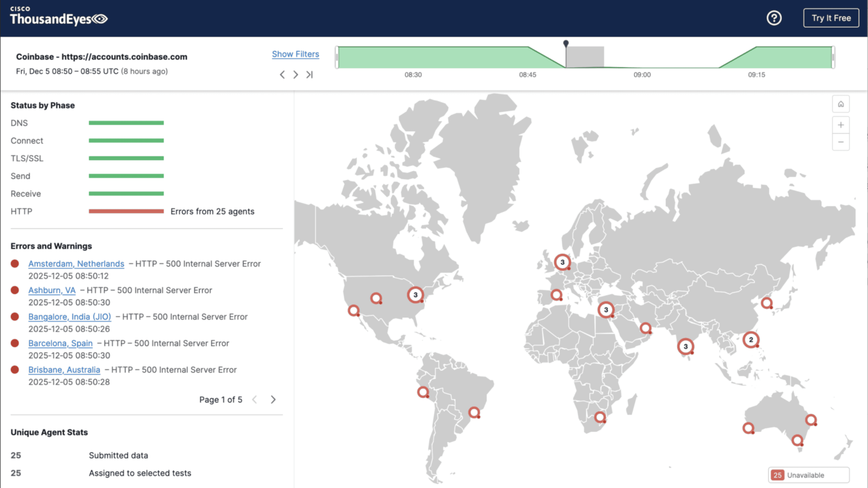The height and width of the screenshot is (488, 868).
Task: Click the timeline pin marker above the graph
Action: [x=565, y=44]
